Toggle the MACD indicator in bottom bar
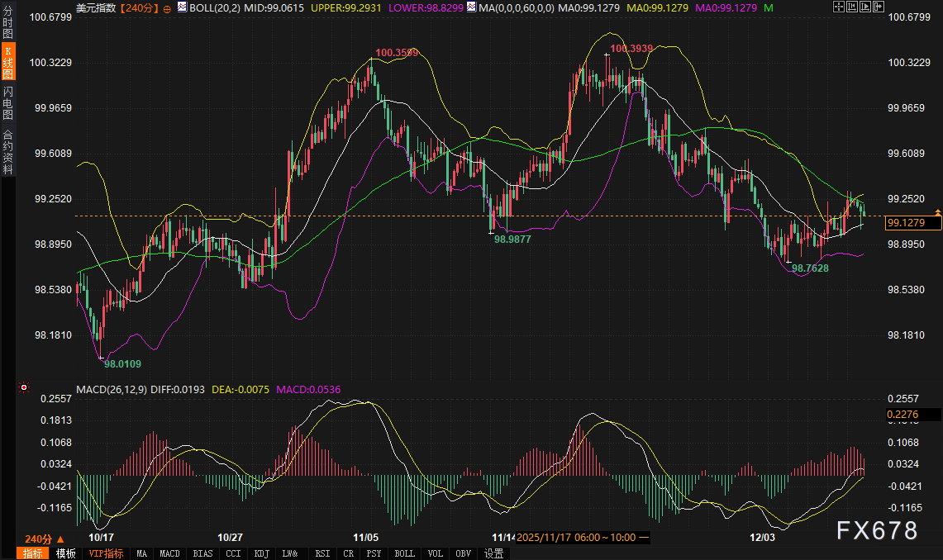The height and width of the screenshot is (560, 943). pos(169,553)
